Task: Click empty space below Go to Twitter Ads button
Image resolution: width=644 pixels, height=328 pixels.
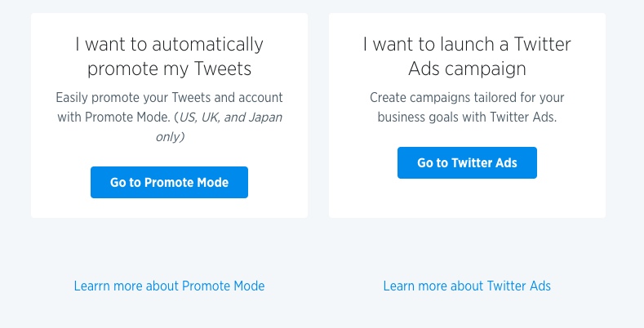Action: [x=467, y=198]
